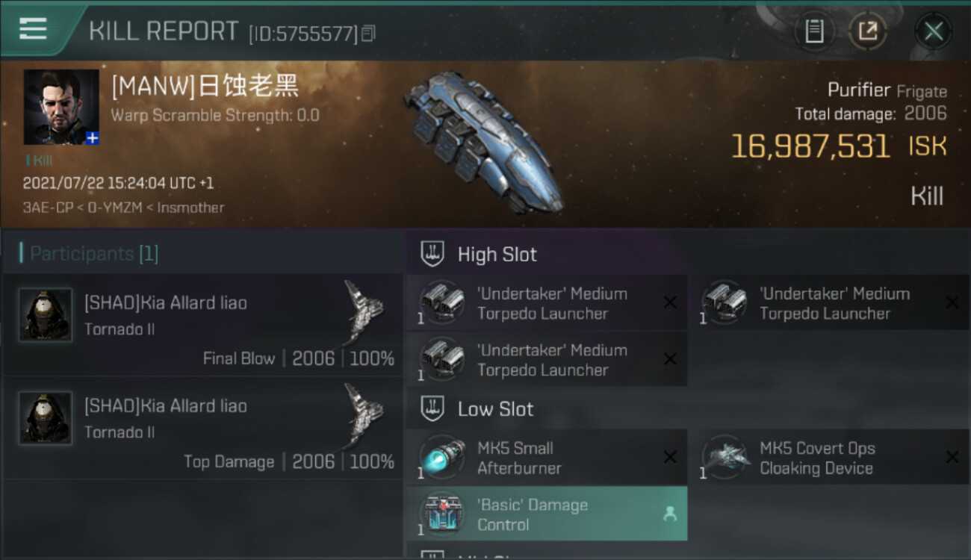Select the MK5 Small Afterburner module
Screen dimensions: 971x560
point(547,458)
